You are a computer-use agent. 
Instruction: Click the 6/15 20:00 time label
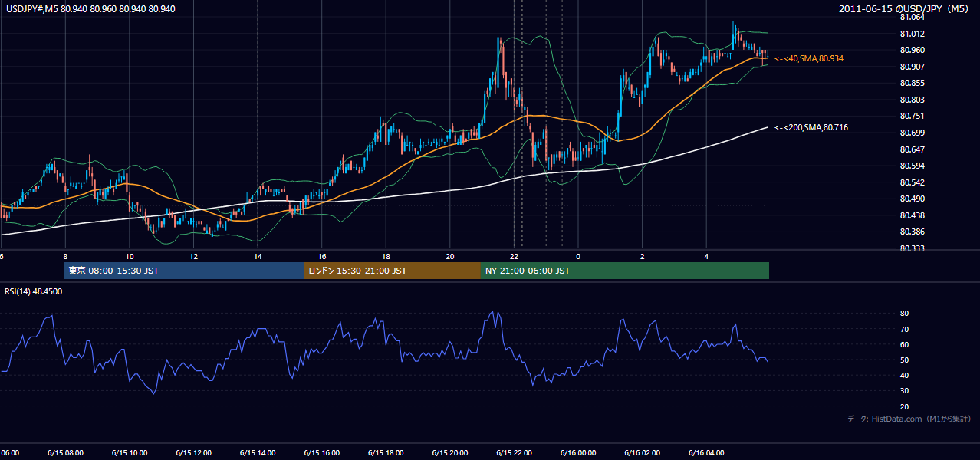coord(449,452)
